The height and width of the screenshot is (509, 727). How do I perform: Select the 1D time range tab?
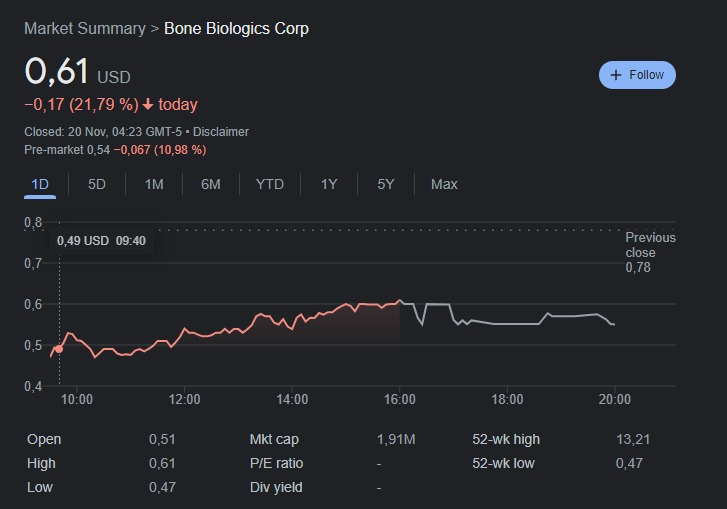coord(40,184)
